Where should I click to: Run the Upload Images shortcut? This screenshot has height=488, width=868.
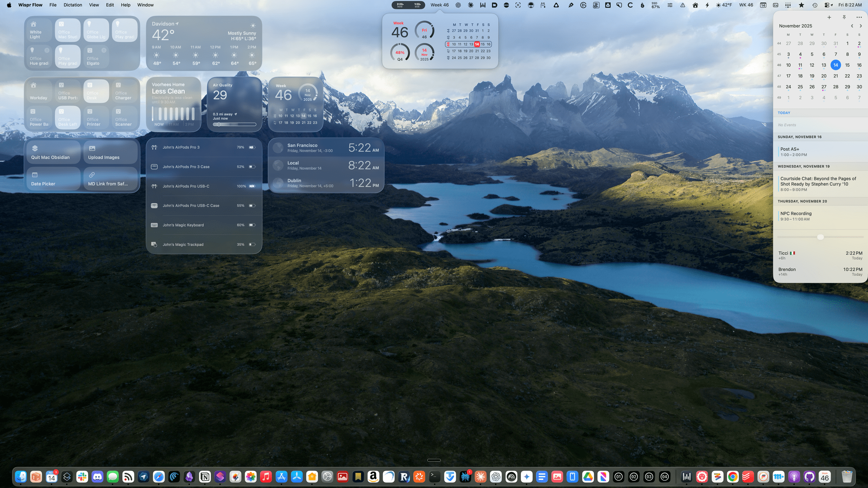click(110, 152)
